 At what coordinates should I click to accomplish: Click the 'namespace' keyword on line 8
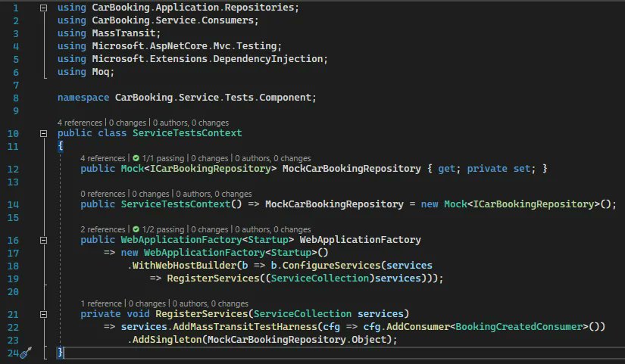pos(83,98)
